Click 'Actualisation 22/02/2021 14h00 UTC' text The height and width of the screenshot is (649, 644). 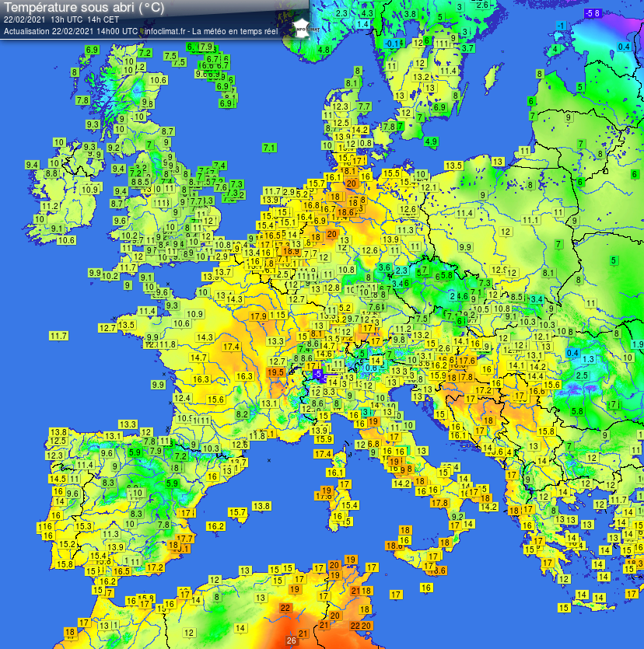point(71,31)
